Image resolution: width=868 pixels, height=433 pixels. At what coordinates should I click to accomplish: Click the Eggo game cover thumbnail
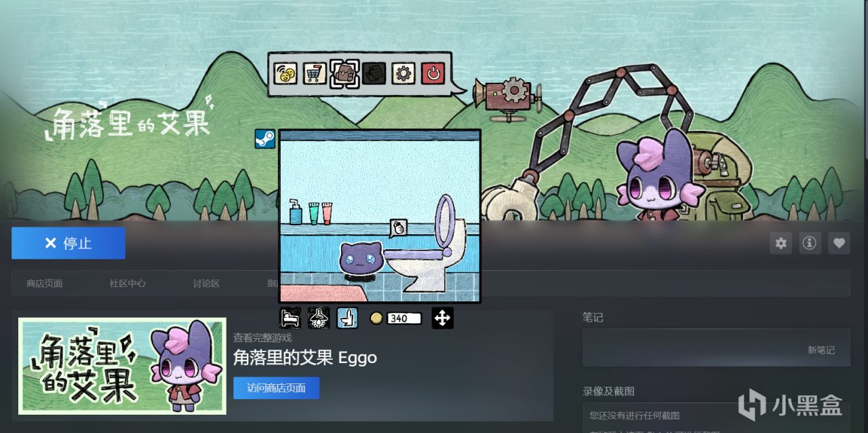click(x=122, y=366)
